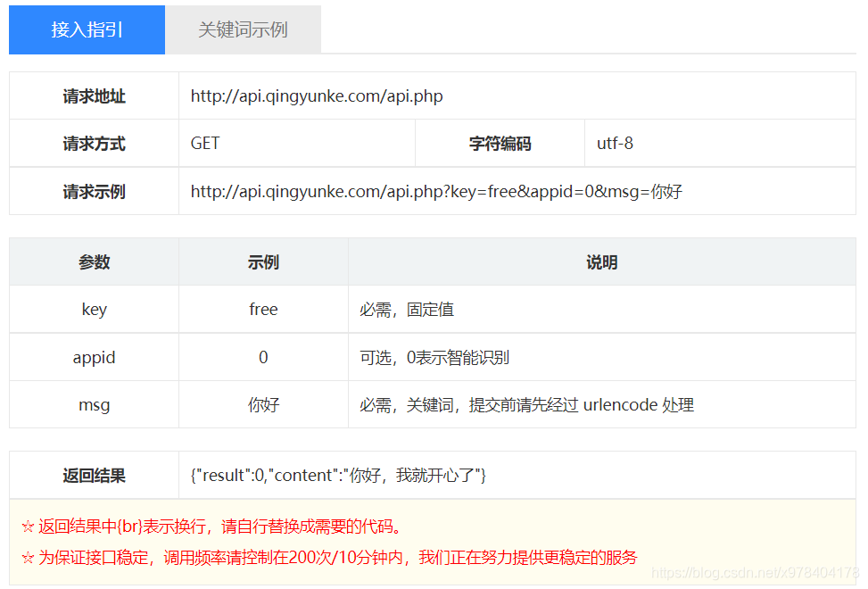Open the 关键词示例 tab
Image resolution: width=868 pixels, height=589 pixels.
(x=243, y=29)
